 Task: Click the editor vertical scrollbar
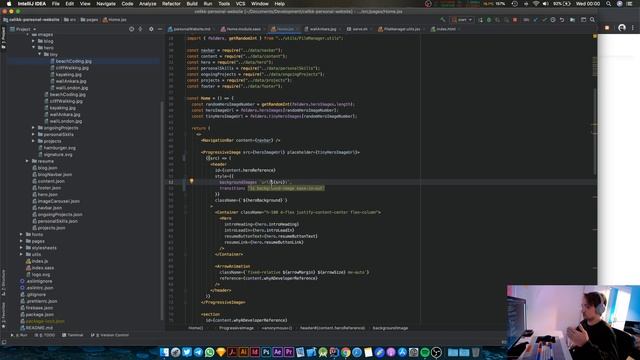595,131
